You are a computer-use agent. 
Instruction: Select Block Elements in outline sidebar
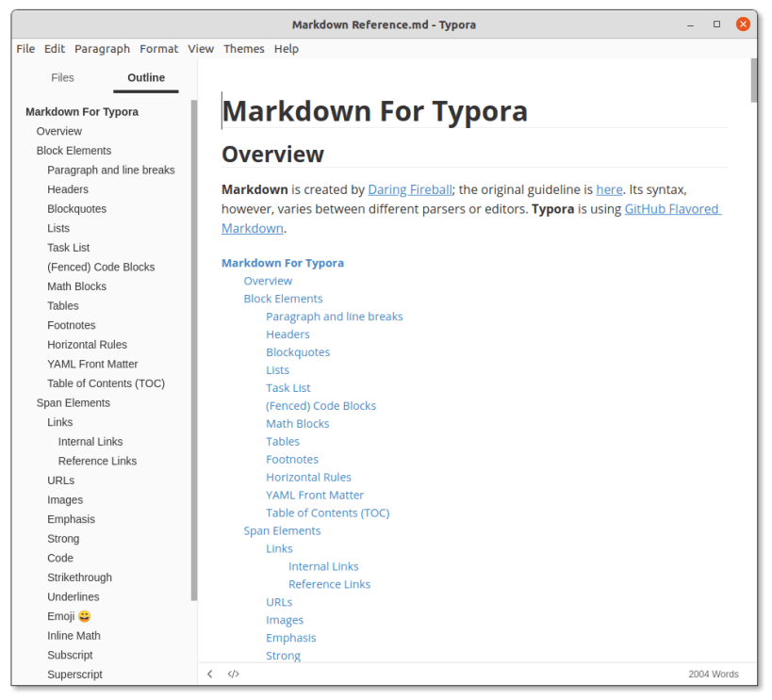[74, 151]
